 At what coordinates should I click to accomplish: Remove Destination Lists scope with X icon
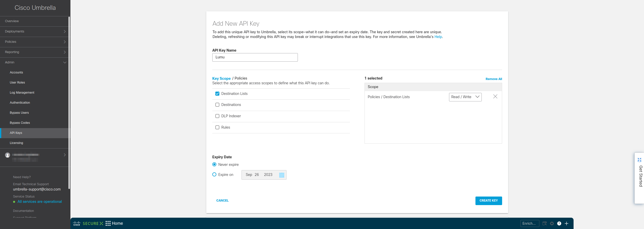tap(495, 97)
